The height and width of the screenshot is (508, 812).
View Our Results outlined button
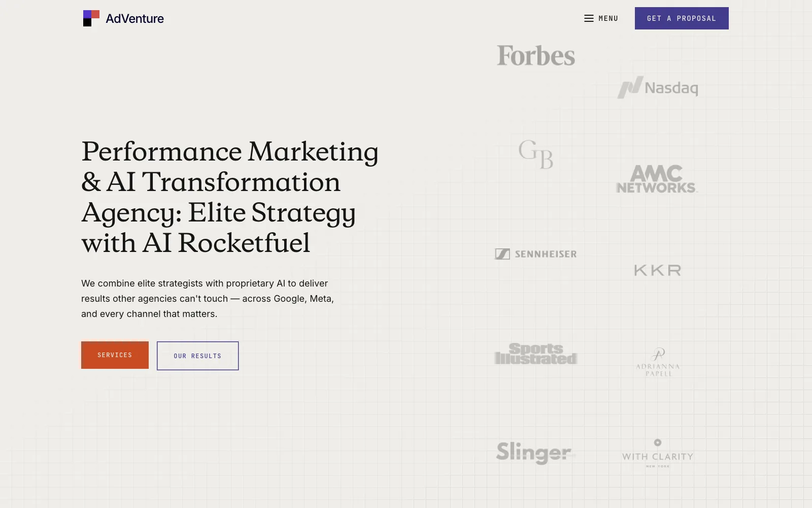[197, 356]
